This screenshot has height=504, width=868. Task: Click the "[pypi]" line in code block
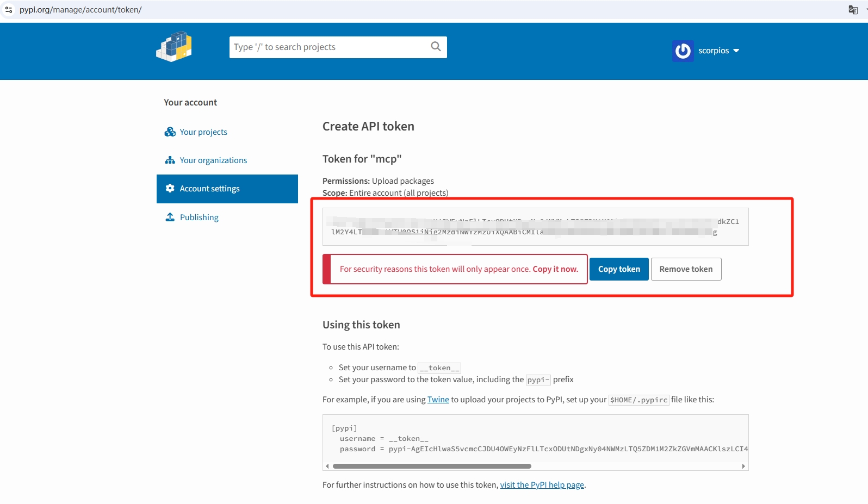click(x=344, y=428)
